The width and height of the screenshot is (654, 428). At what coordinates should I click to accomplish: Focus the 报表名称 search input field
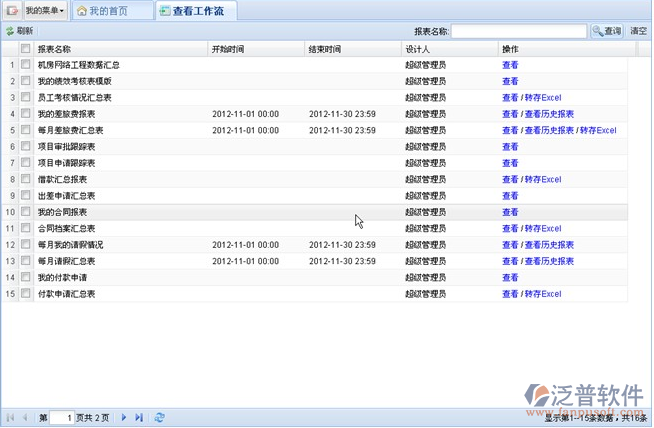tap(519, 31)
